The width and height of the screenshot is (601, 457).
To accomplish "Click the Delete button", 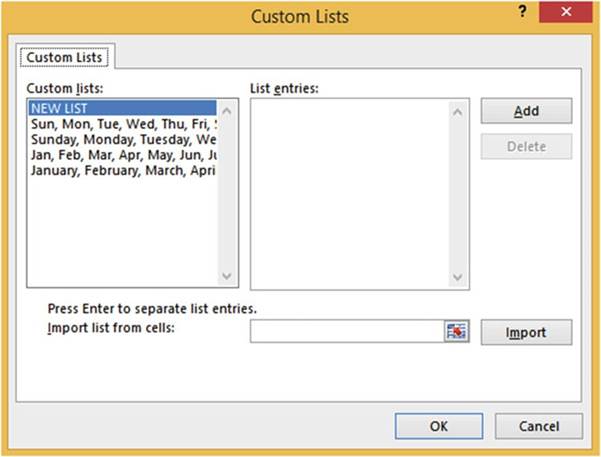I will (526, 146).
